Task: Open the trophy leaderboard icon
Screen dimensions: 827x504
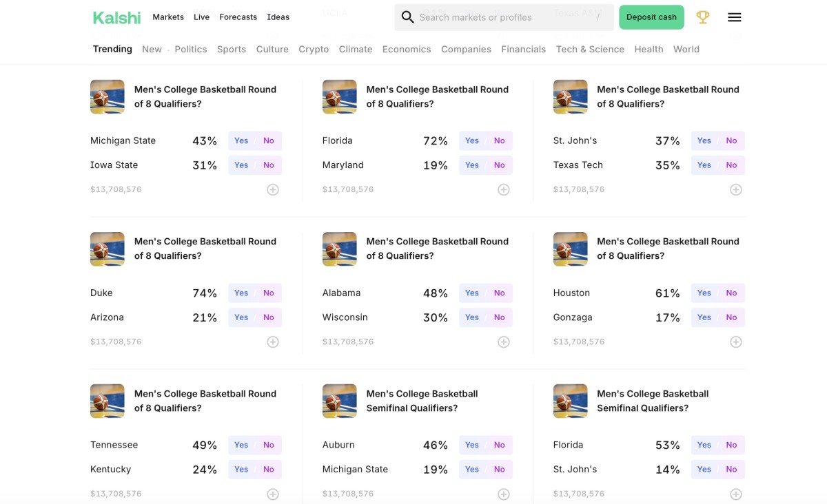Action: coord(703,17)
